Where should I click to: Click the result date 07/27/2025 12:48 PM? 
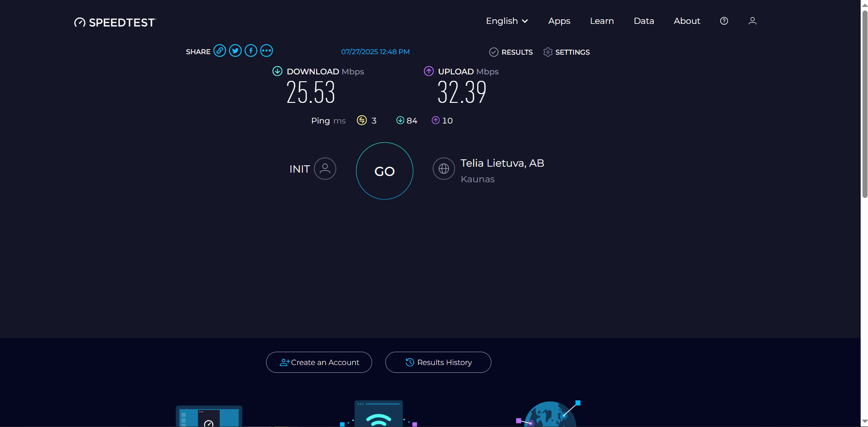click(x=375, y=52)
